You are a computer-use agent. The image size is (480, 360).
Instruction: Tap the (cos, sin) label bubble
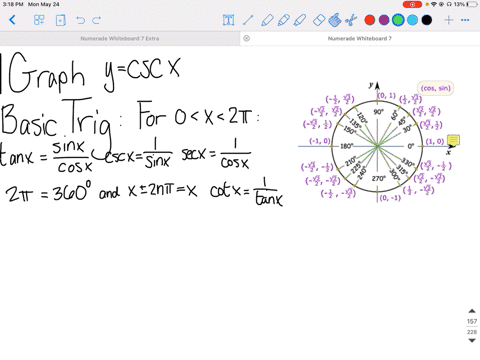[435, 88]
